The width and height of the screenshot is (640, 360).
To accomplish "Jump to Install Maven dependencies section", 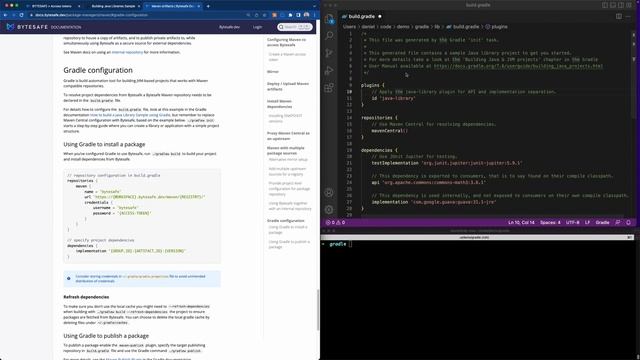I will (279, 104).
